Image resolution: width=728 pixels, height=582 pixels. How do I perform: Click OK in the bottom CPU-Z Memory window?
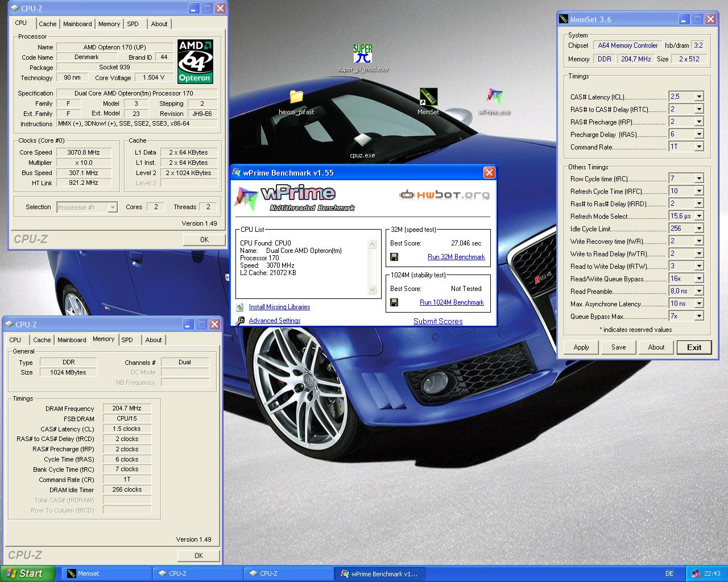click(x=198, y=556)
